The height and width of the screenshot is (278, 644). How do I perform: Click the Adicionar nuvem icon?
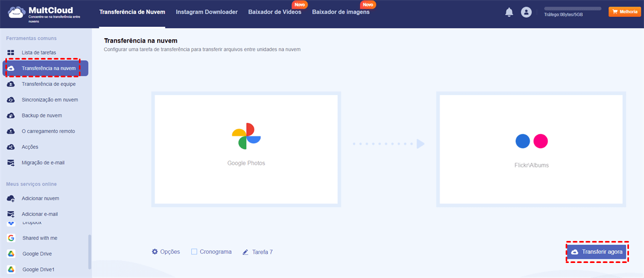point(11,199)
